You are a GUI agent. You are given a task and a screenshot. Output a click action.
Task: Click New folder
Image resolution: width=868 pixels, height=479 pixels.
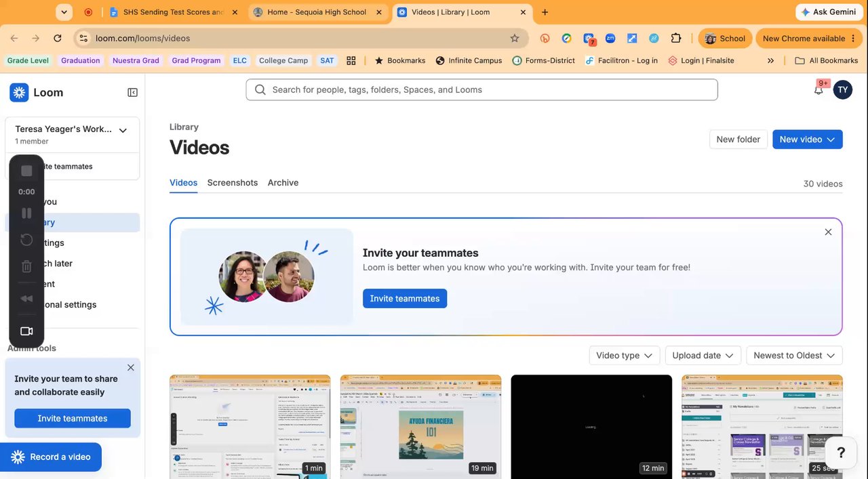[738, 140]
